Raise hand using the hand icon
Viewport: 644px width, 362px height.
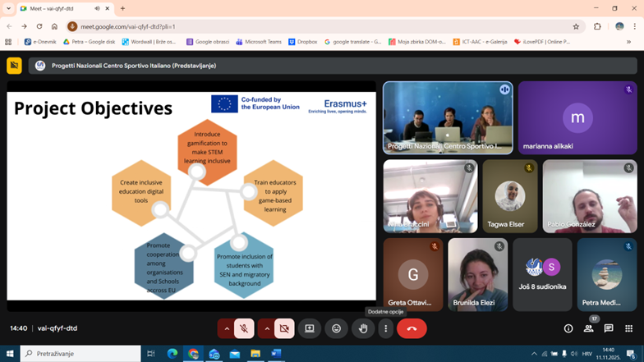[x=363, y=328]
